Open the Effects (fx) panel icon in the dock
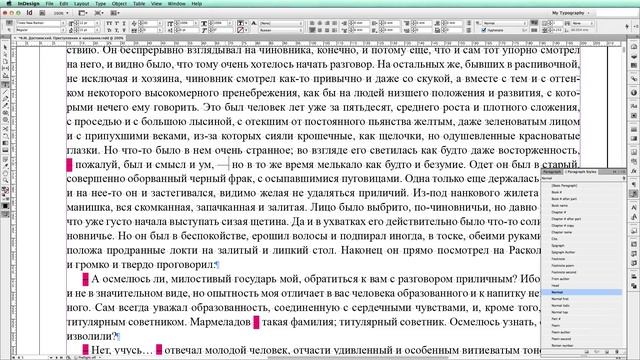Screen dimensions: 640x360 point(633,171)
